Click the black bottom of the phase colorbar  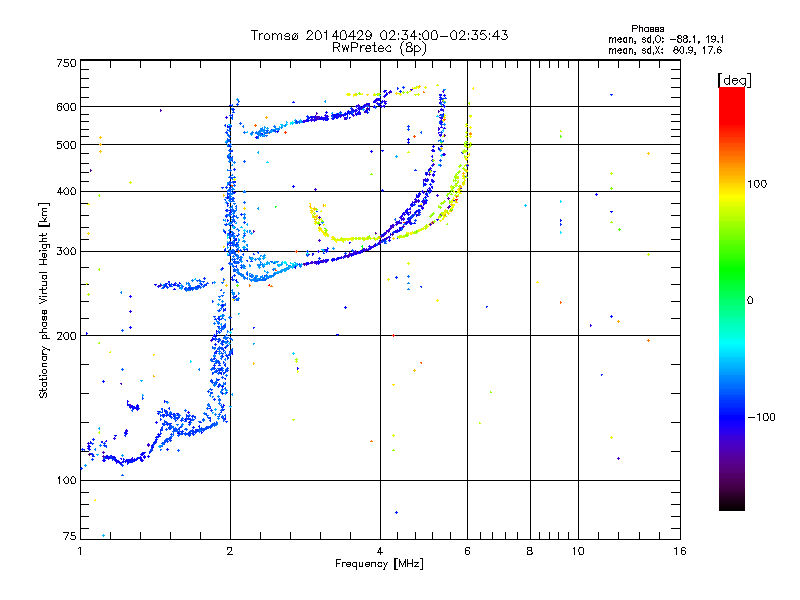point(732,503)
